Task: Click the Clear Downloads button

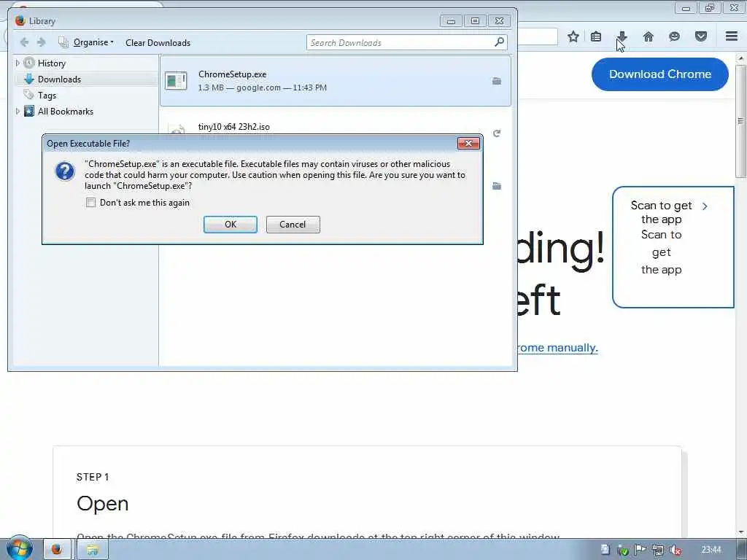Action: [x=158, y=43]
